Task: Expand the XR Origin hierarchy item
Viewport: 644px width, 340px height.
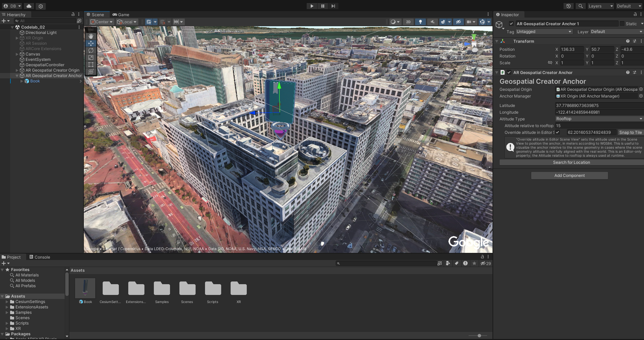Action: pyautogui.click(x=17, y=38)
